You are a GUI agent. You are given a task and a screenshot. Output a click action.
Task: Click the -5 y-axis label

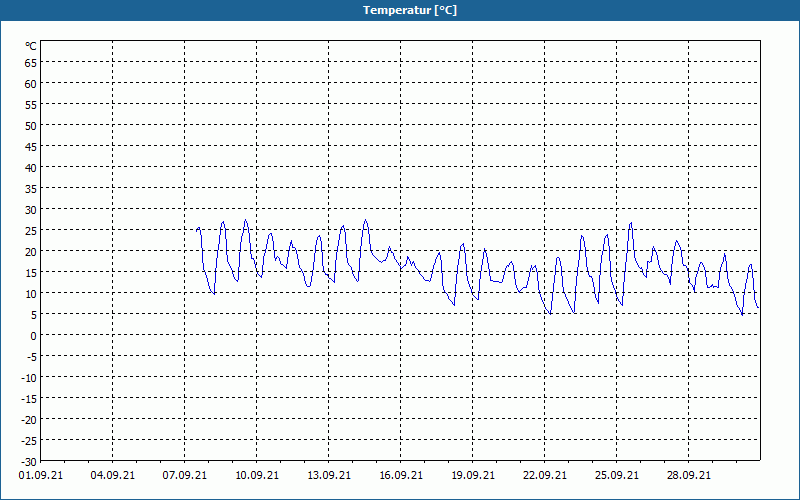(31, 357)
